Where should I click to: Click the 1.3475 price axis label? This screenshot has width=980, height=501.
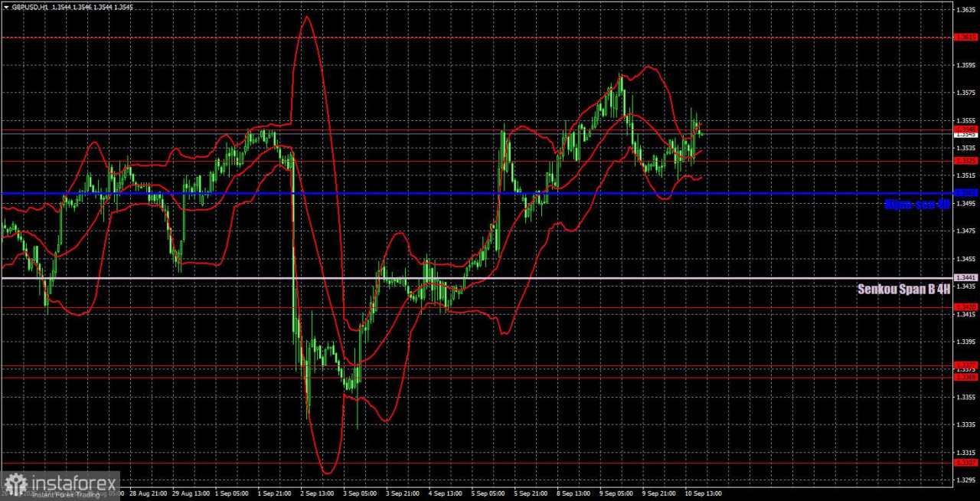965,231
